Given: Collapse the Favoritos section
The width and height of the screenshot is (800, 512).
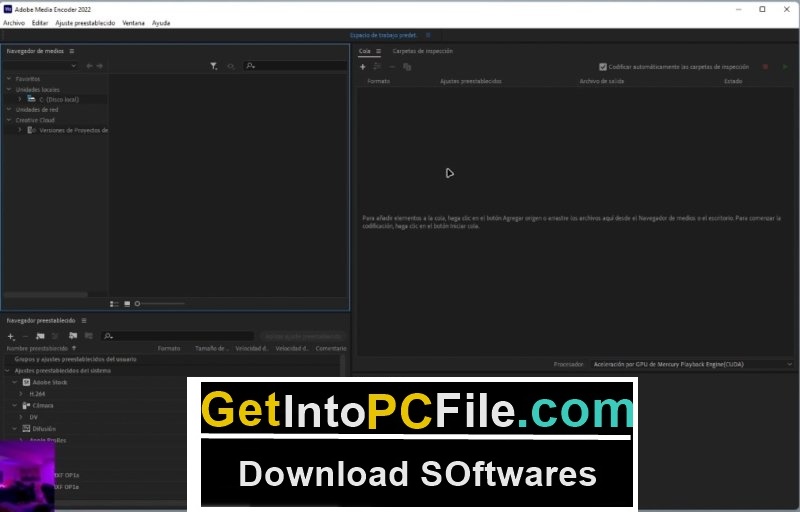Looking at the screenshot, I should coord(9,79).
